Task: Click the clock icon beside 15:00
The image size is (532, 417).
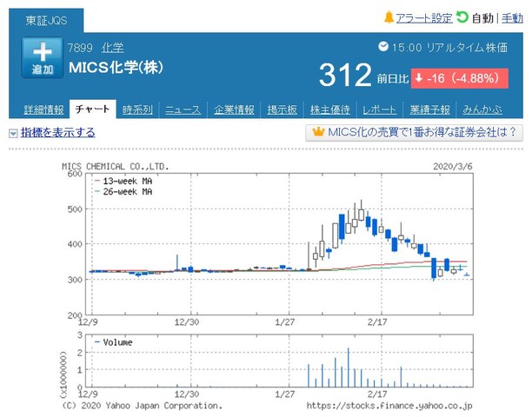Action: (383, 46)
